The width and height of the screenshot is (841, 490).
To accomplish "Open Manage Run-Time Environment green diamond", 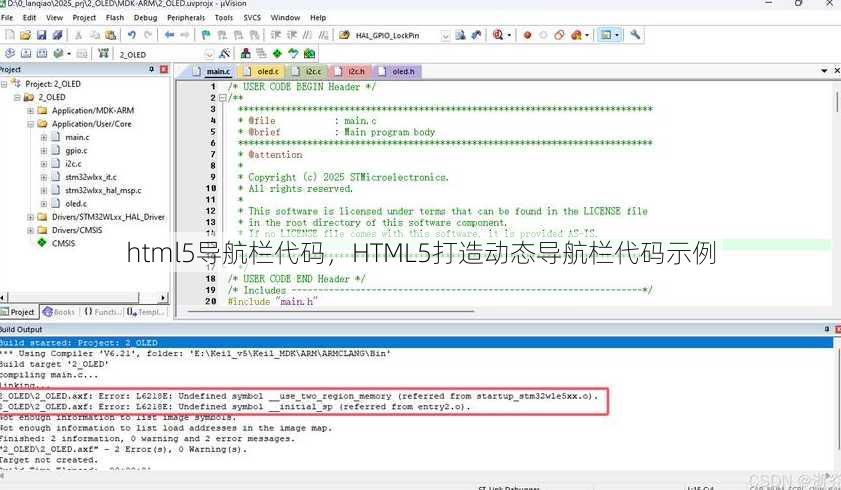I will (x=277, y=54).
